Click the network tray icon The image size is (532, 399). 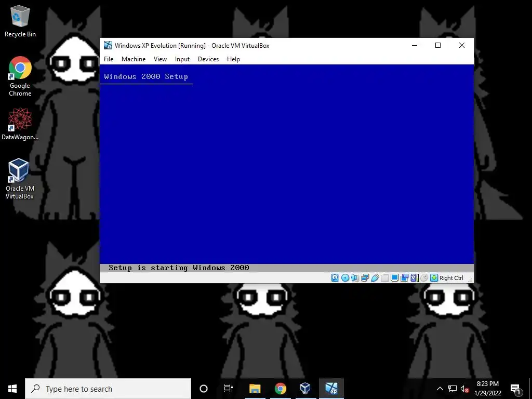click(453, 389)
